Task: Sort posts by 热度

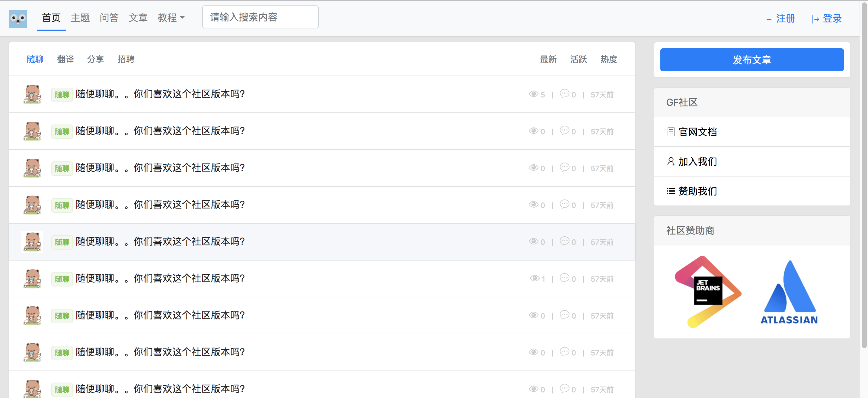Action: coord(608,59)
